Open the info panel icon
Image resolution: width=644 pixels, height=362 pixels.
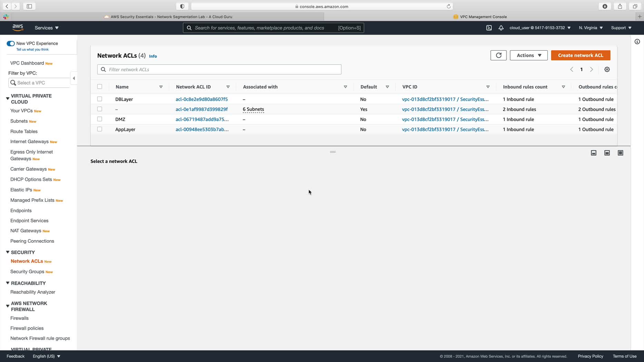pos(637,42)
